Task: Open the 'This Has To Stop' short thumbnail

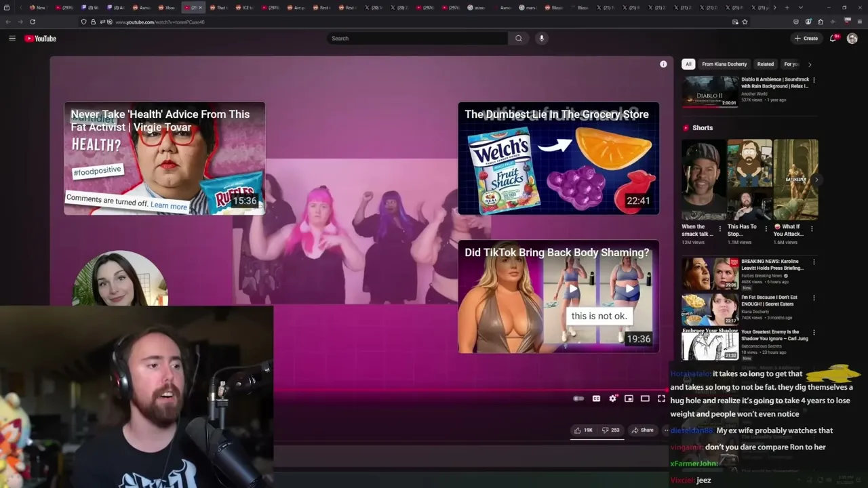Action: [749, 180]
